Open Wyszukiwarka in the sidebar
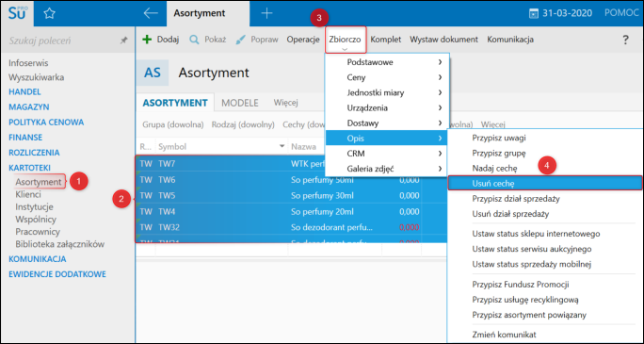 (36, 77)
